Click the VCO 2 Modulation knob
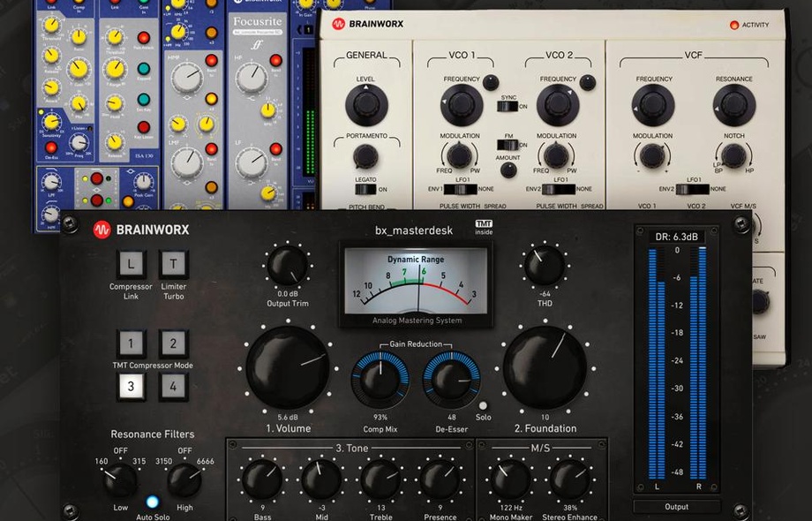 click(x=556, y=155)
